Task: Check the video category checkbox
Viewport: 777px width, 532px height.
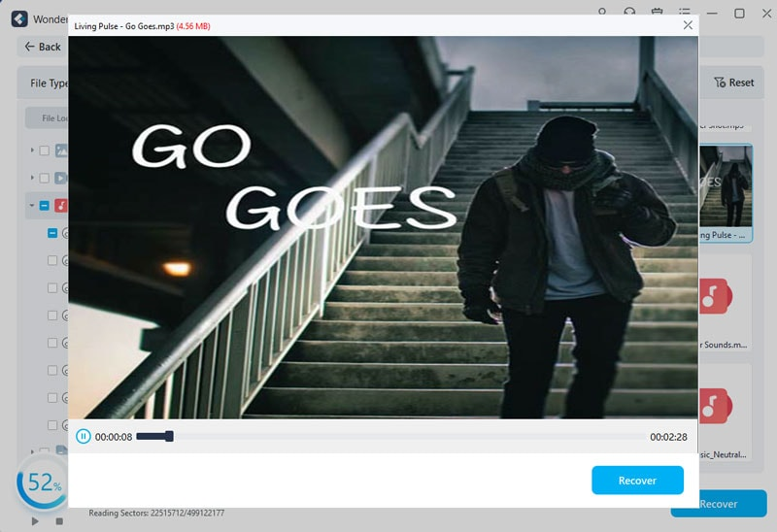Action: [x=44, y=178]
